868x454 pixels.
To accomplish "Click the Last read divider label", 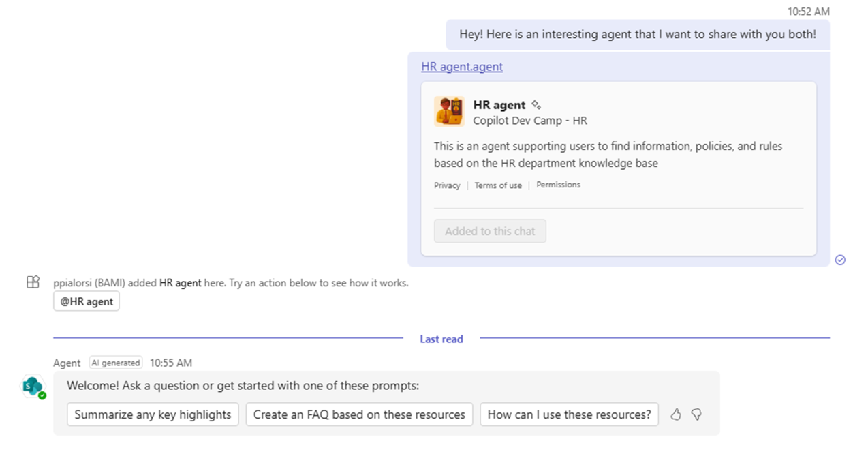I will [441, 339].
